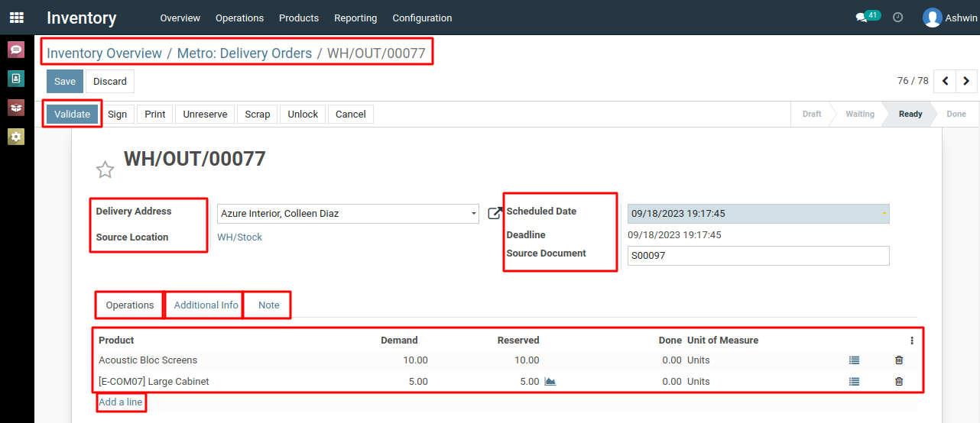Open the Products menu
Image resolution: width=980 pixels, height=423 pixels.
[x=299, y=18]
